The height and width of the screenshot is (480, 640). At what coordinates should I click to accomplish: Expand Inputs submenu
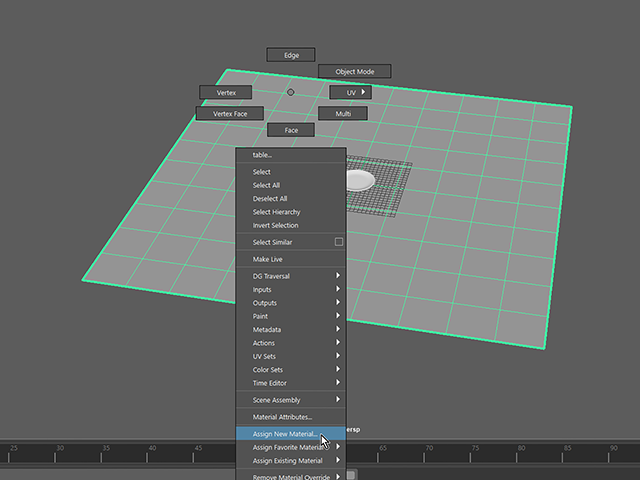[291, 289]
